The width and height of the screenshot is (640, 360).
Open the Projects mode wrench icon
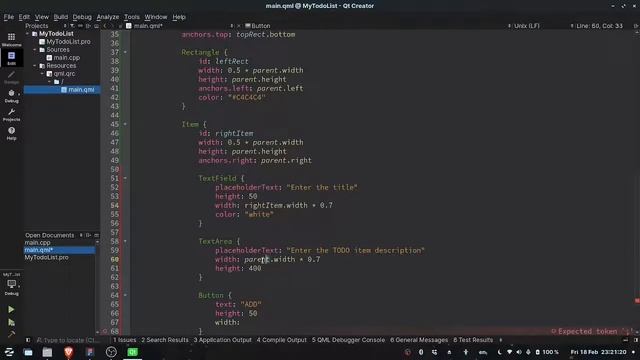11,114
